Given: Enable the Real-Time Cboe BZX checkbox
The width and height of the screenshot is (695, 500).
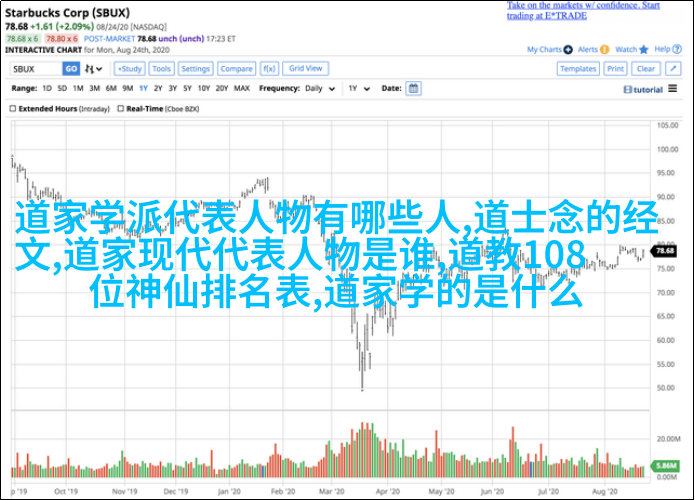Looking at the screenshot, I should pyautogui.click(x=121, y=108).
